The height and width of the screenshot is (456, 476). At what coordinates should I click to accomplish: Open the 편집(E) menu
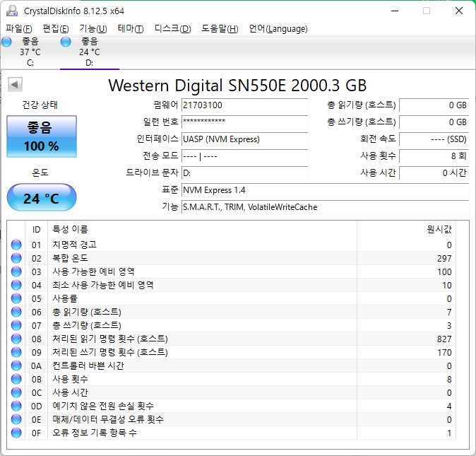point(56,29)
